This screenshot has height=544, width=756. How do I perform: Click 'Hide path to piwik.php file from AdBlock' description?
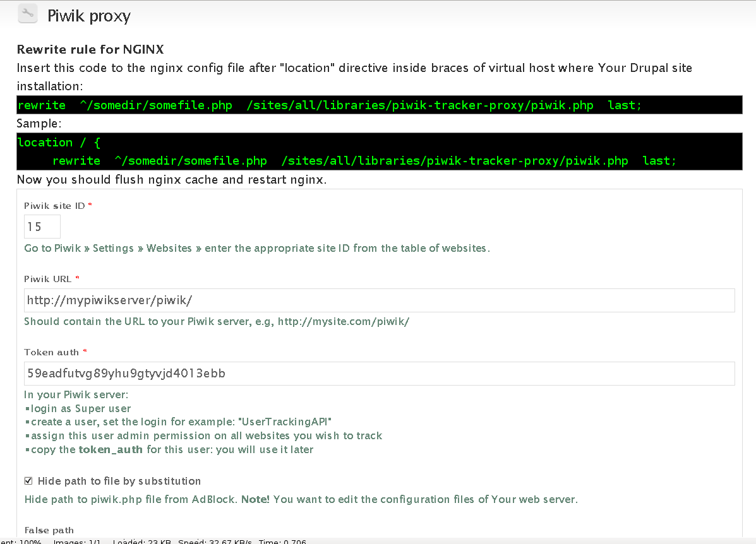(301, 499)
